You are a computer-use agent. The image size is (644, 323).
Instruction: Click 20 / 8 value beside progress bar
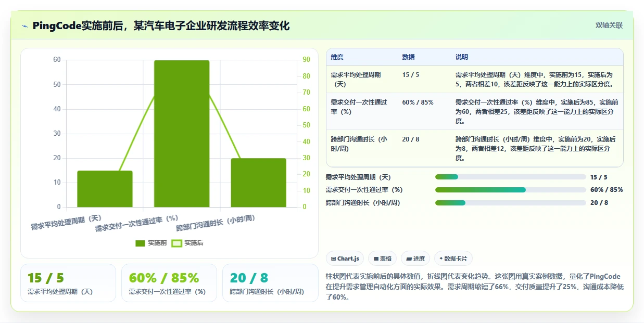pos(599,203)
